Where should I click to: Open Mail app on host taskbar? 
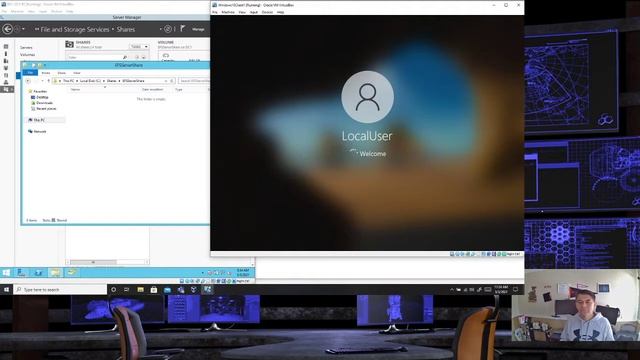167,289
